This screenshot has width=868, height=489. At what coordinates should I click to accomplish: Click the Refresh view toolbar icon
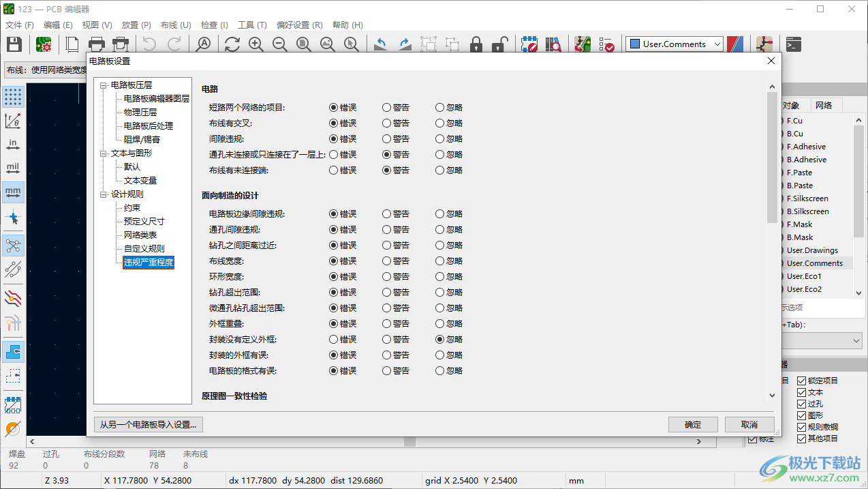[x=232, y=44]
